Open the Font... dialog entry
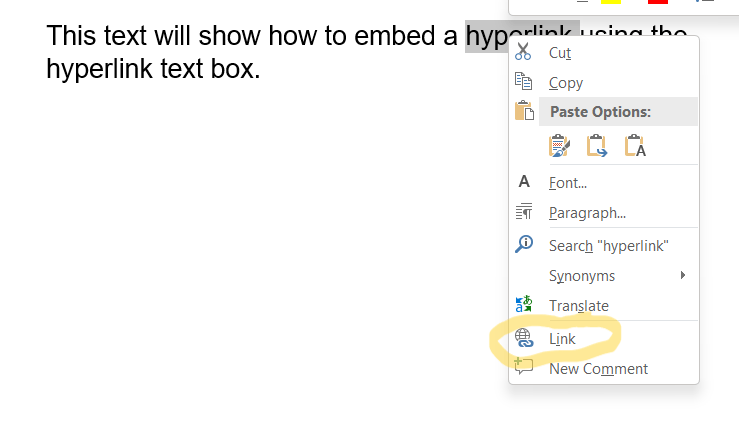The height and width of the screenshot is (425, 739). 567,183
